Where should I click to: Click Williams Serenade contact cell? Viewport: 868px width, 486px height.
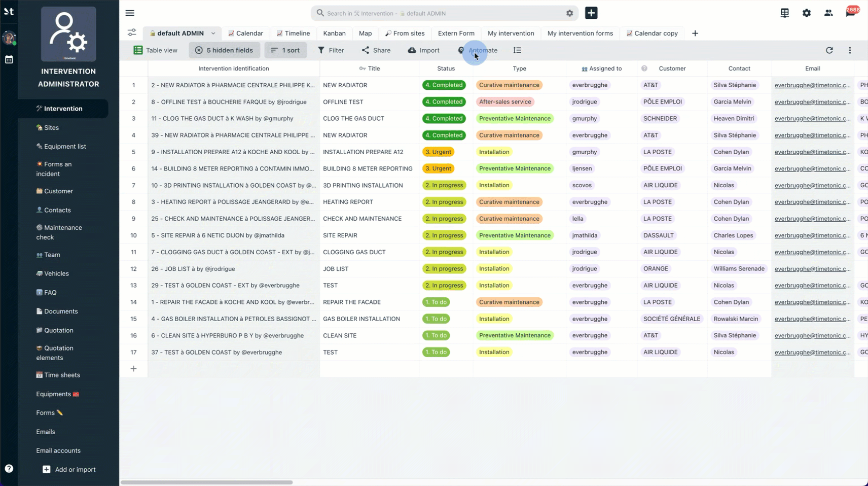point(739,269)
